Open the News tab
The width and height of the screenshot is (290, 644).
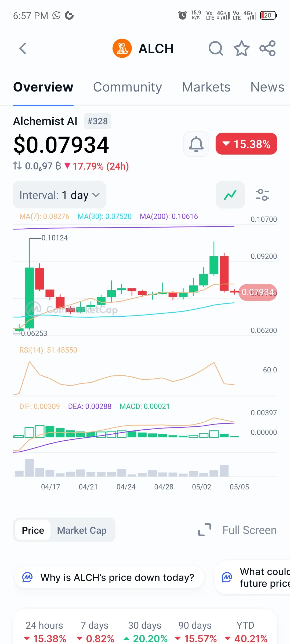click(x=267, y=87)
